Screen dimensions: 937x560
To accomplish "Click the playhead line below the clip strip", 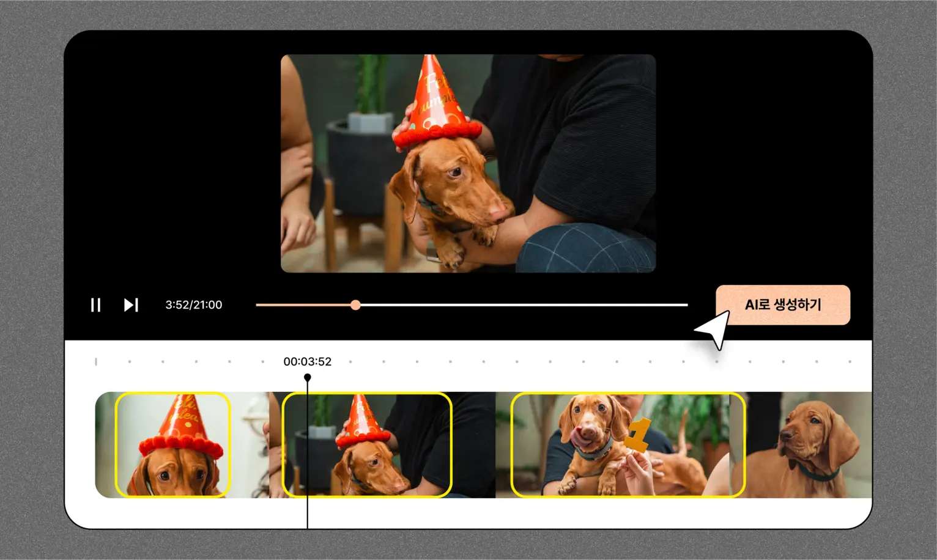I will pyautogui.click(x=308, y=514).
